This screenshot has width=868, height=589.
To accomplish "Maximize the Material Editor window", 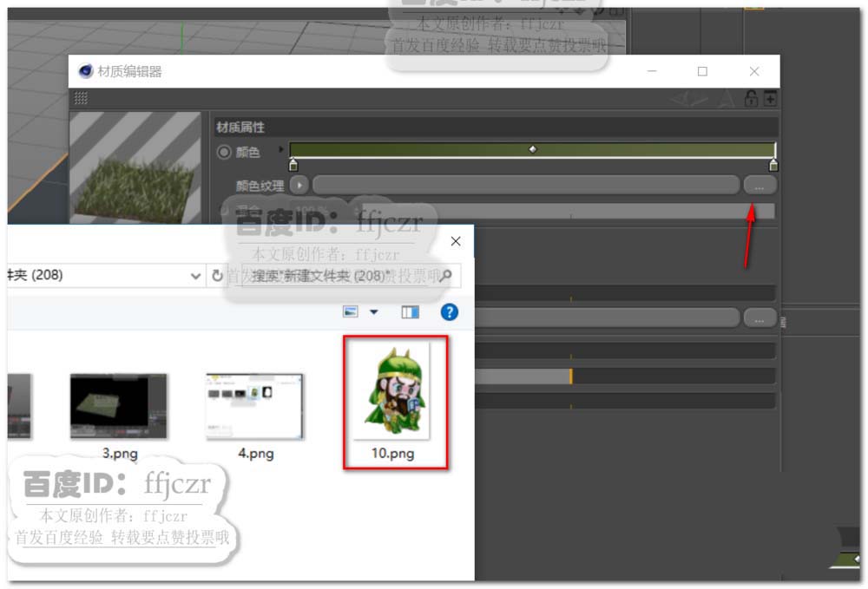I will point(702,71).
